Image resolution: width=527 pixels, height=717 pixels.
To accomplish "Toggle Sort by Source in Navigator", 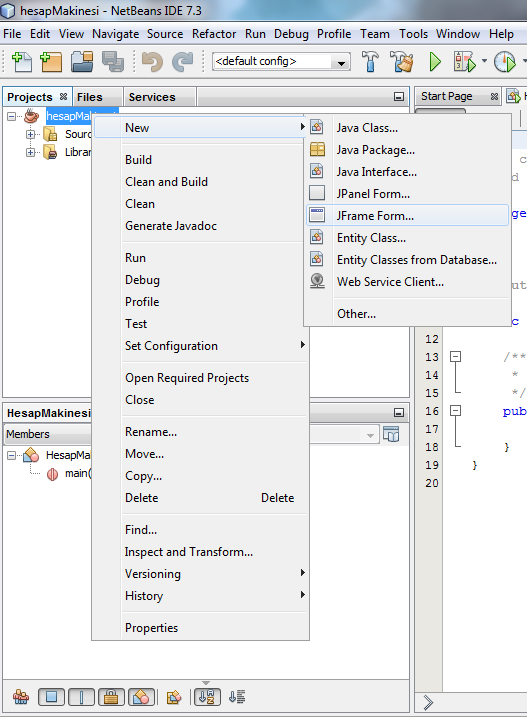I will point(237,697).
